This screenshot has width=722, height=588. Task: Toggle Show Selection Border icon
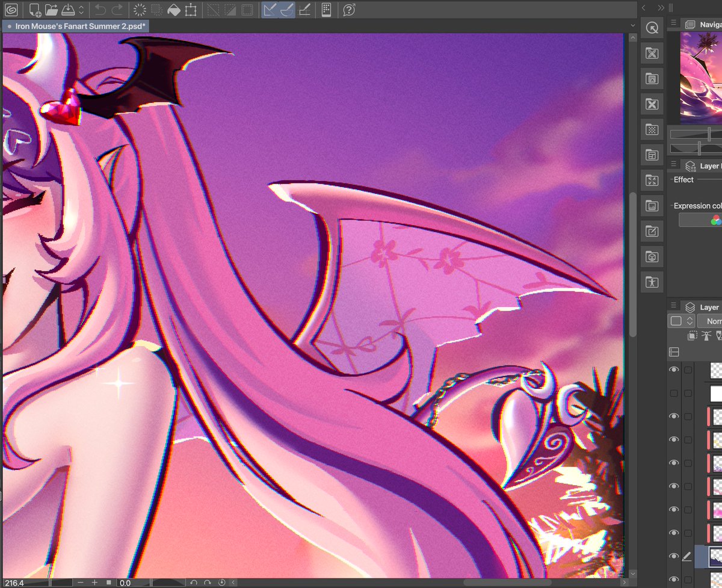click(x=247, y=10)
